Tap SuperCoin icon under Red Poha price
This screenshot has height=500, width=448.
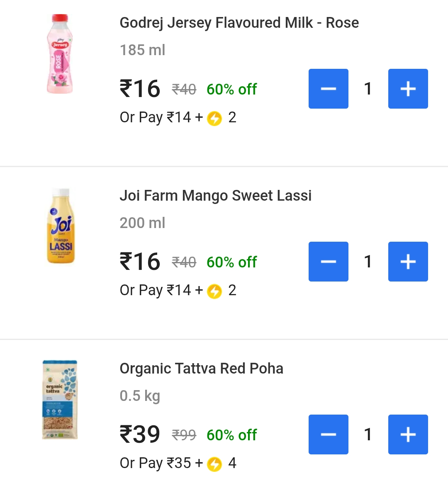coord(214,464)
